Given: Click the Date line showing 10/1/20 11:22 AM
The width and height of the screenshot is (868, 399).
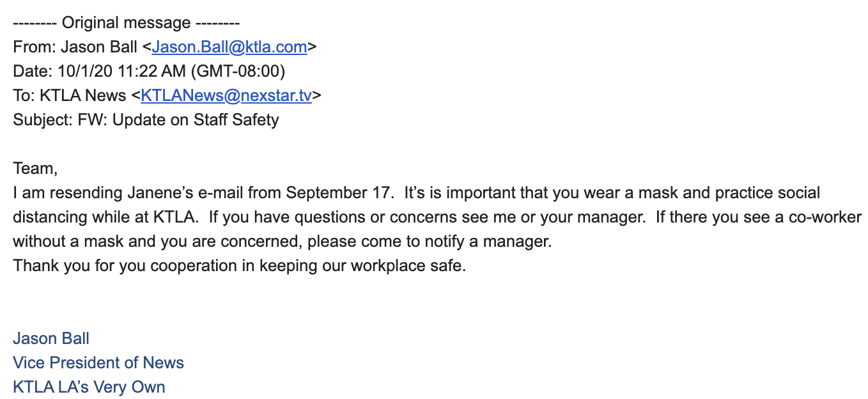Looking at the screenshot, I should pyautogui.click(x=149, y=71).
